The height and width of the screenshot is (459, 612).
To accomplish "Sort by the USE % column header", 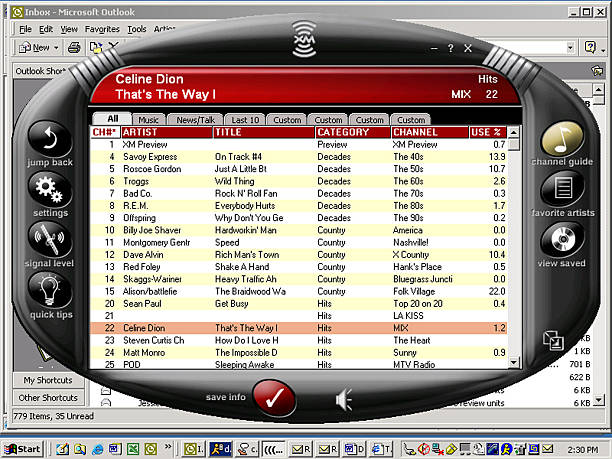I will (487, 132).
